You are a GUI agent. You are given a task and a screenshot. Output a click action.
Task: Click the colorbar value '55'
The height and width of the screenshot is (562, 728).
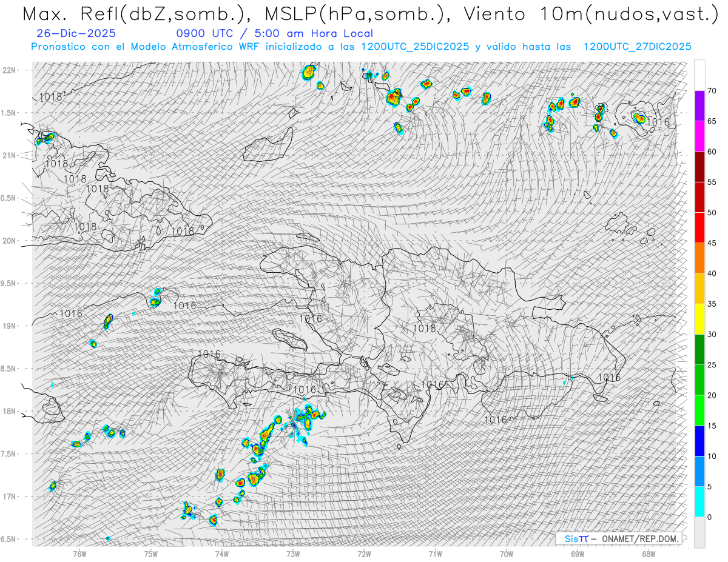[712, 182]
